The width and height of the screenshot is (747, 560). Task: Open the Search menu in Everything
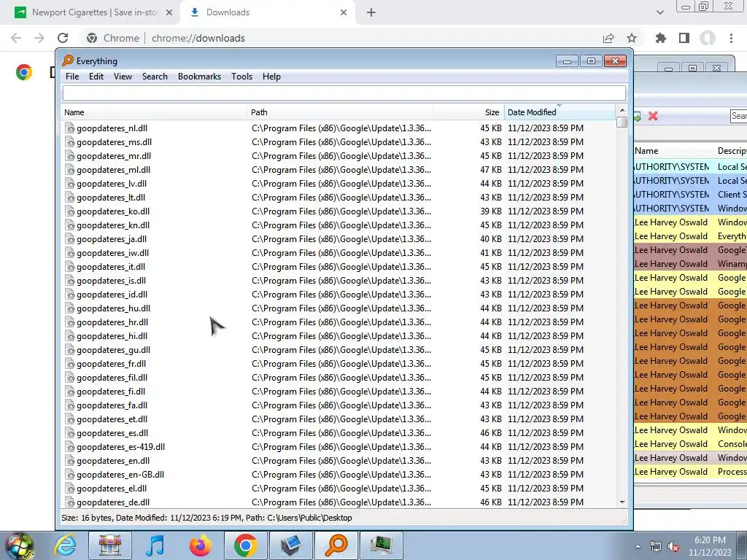coord(155,76)
